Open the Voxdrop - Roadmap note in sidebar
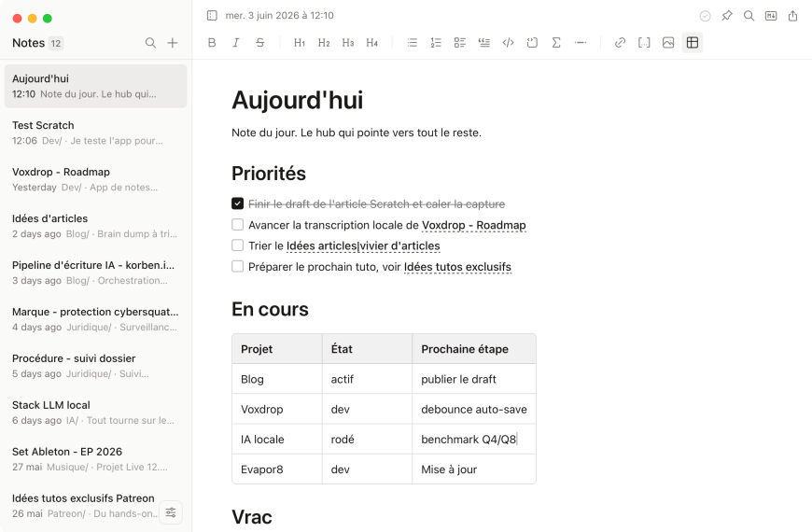812x532 pixels. [96, 179]
